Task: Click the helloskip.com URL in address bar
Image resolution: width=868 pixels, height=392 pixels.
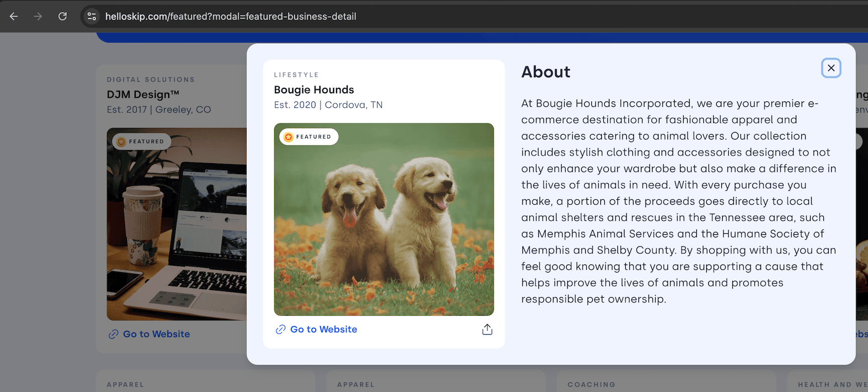Action: [x=231, y=17]
